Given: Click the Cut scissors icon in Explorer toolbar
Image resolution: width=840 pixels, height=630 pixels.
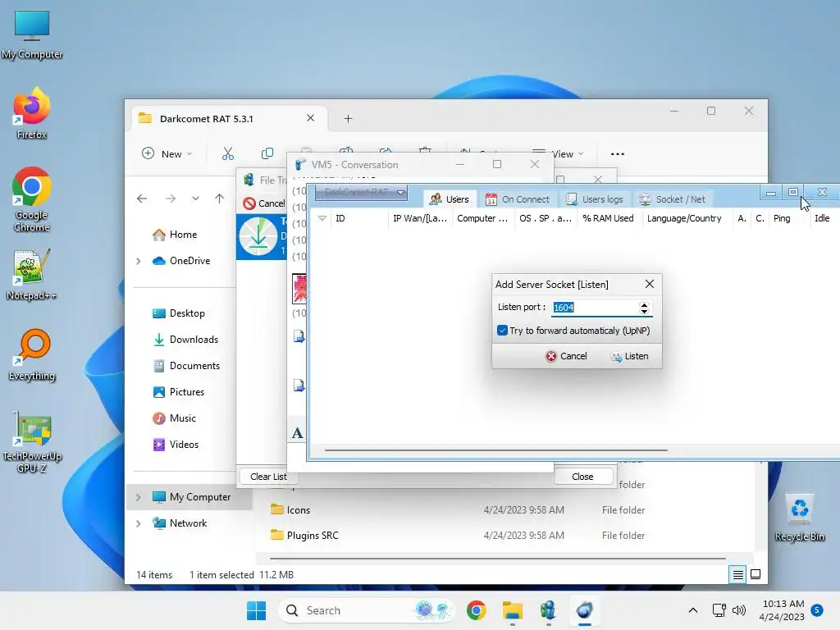Looking at the screenshot, I should [x=228, y=153].
